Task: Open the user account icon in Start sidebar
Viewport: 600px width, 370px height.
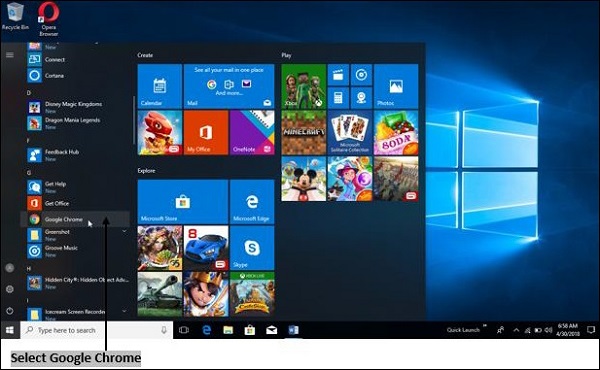Action: point(10,268)
